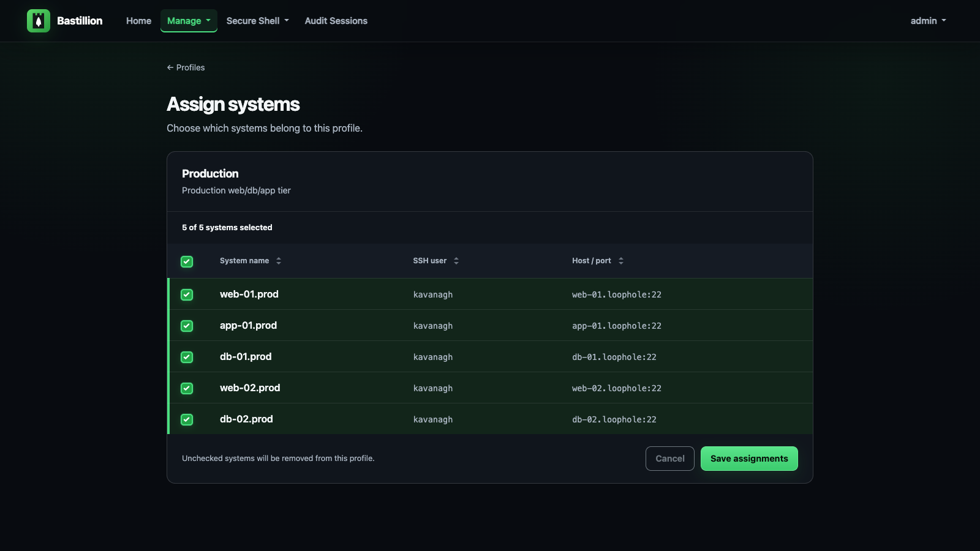Go back to Profiles
This screenshot has height=551, width=980.
point(186,67)
